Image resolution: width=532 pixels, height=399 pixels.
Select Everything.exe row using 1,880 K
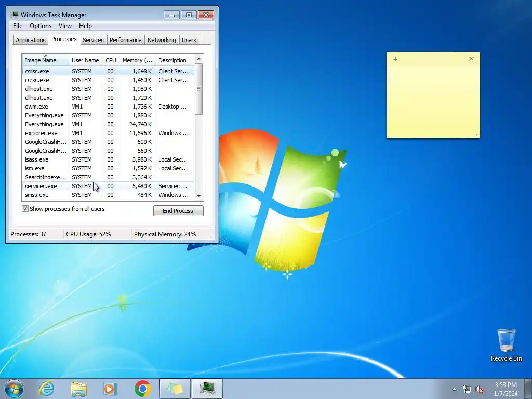pyautogui.click(x=108, y=115)
